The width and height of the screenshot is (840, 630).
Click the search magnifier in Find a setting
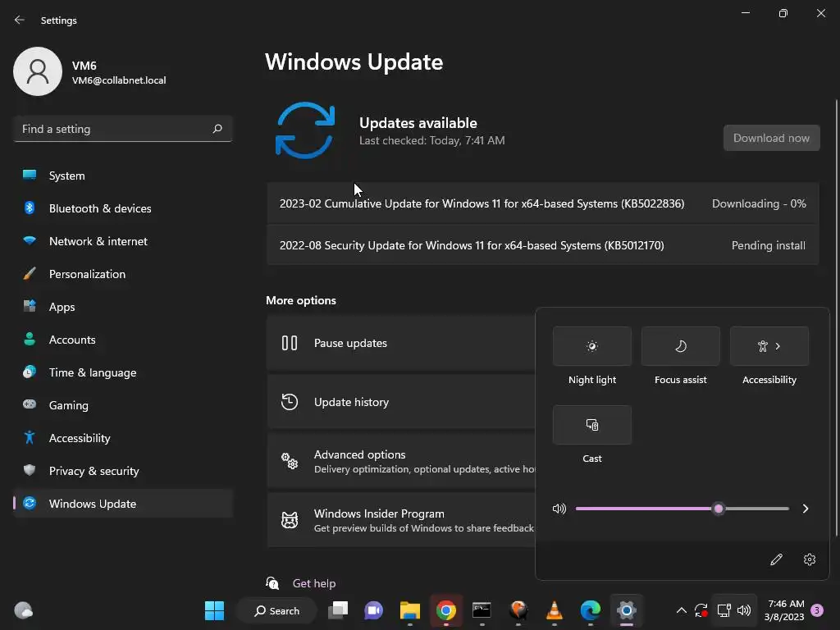point(217,129)
